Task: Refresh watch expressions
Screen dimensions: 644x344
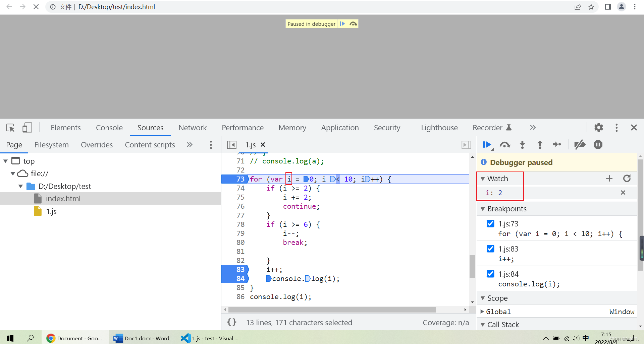Action: point(627,179)
